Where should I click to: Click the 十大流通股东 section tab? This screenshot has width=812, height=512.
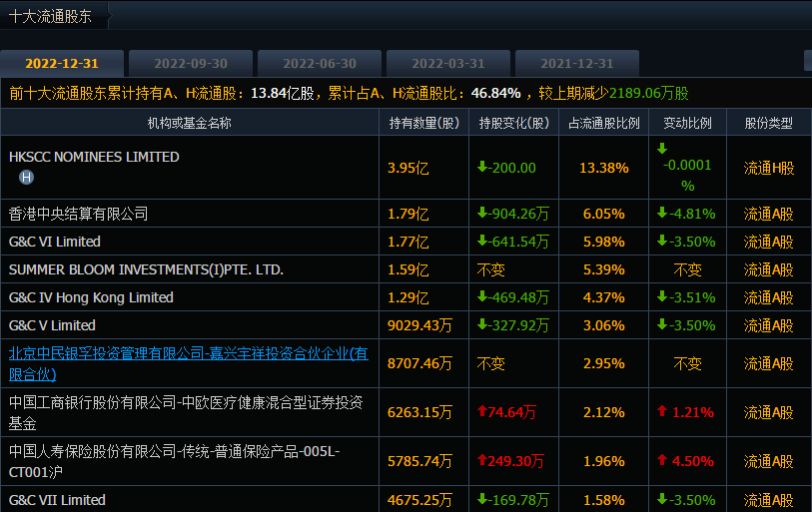[x=51, y=16]
